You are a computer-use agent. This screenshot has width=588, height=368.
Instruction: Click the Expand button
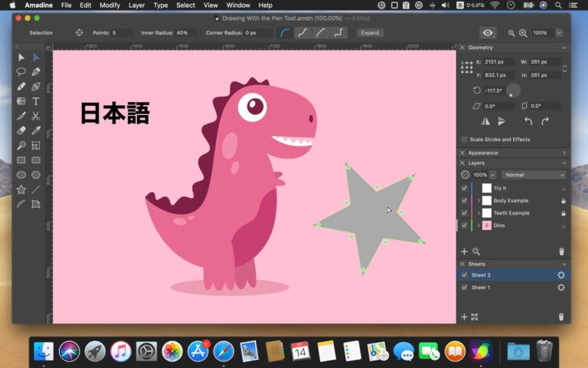pos(370,33)
